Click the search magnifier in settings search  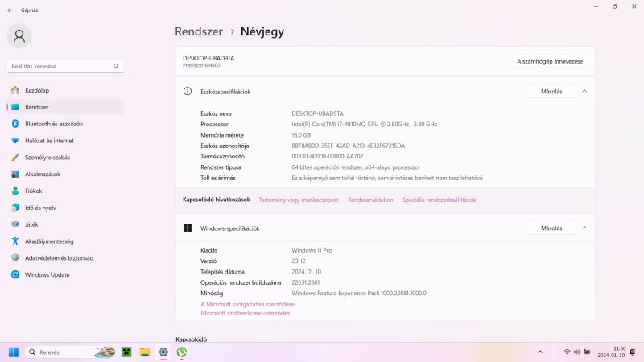coord(116,66)
